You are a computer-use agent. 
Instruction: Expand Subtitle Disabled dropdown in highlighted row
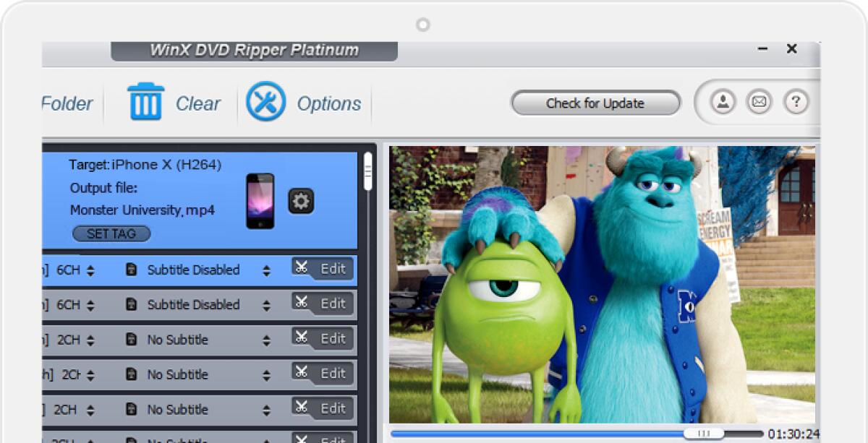266,270
